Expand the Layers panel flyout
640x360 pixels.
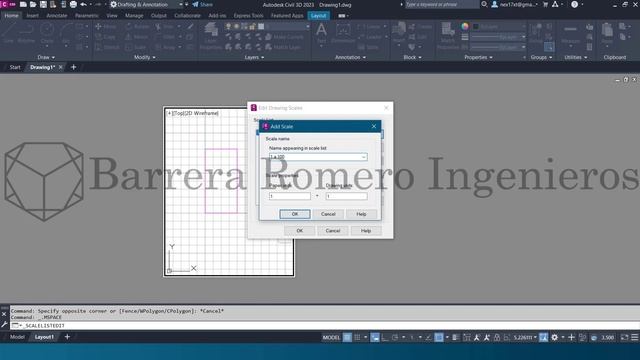pyautogui.click(x=254, y=58)
